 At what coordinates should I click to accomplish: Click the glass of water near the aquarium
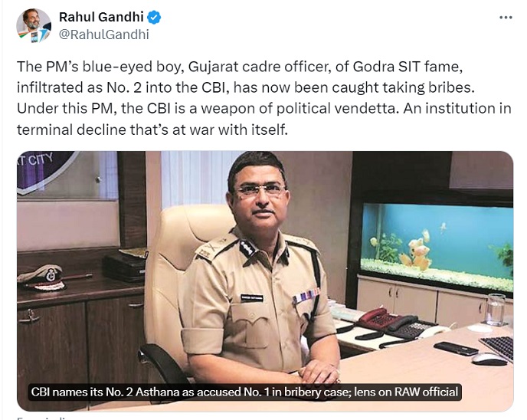point(496,309)
